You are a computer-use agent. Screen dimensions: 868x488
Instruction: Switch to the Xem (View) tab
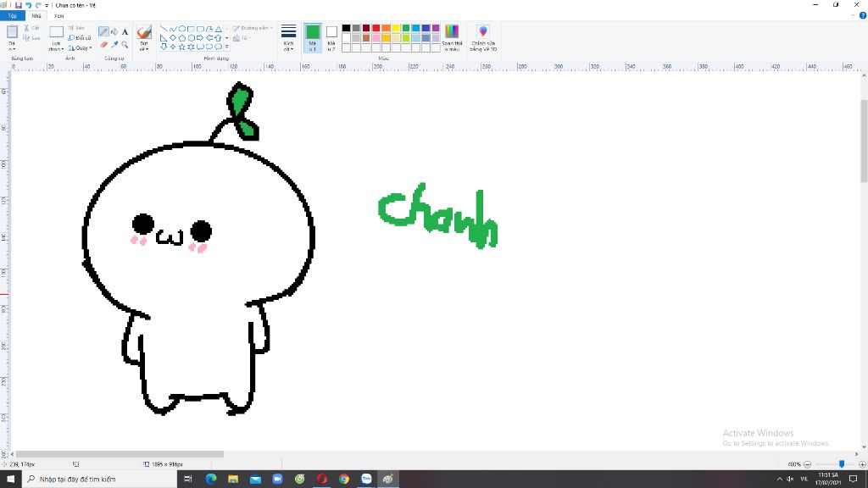click(x=58, y=16)
